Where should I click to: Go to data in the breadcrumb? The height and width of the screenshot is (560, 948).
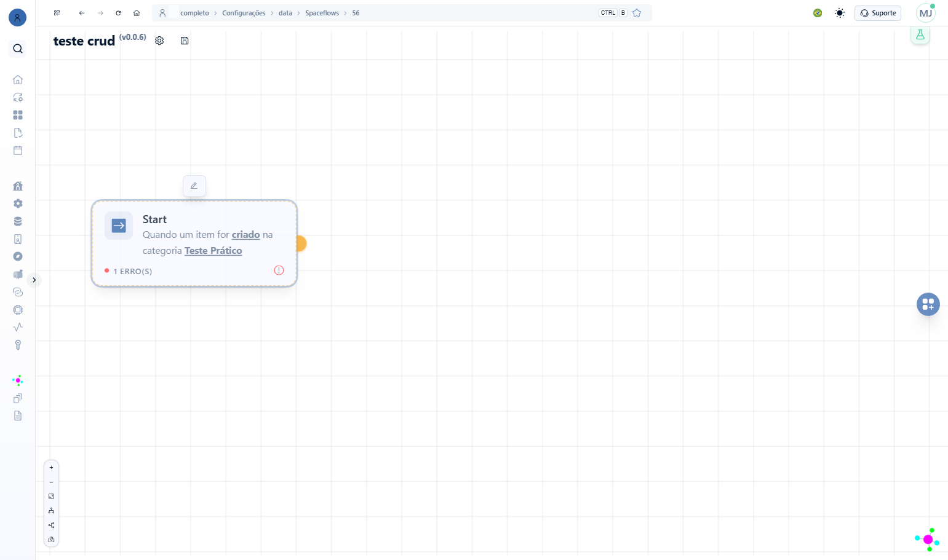(285, 13)
